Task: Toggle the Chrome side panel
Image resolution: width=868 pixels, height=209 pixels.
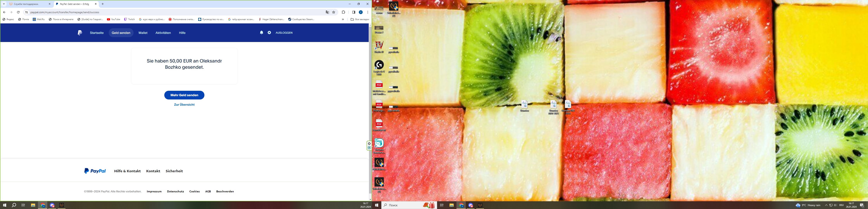Action: 353,12
